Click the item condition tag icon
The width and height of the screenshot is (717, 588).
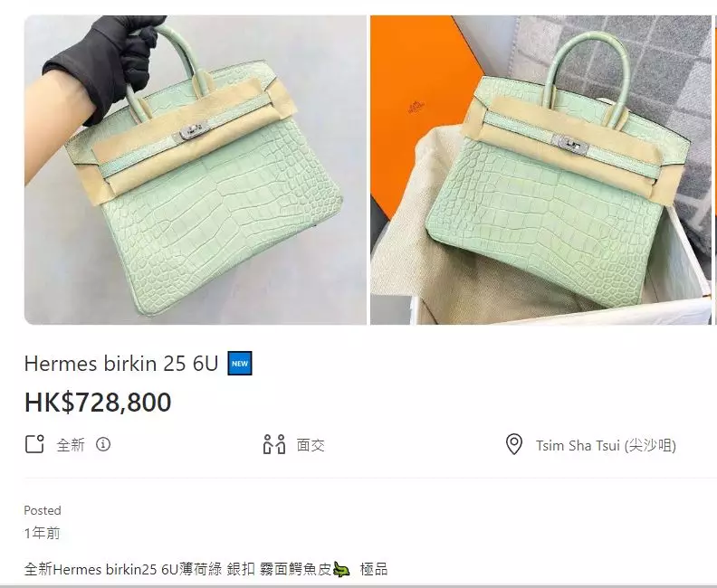coord(34,444)
